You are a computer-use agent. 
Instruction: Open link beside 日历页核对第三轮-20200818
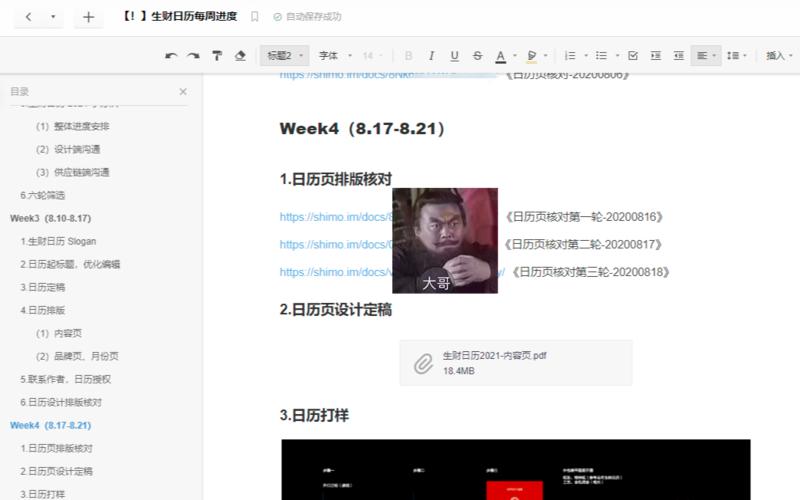click(x=336, y=272)
